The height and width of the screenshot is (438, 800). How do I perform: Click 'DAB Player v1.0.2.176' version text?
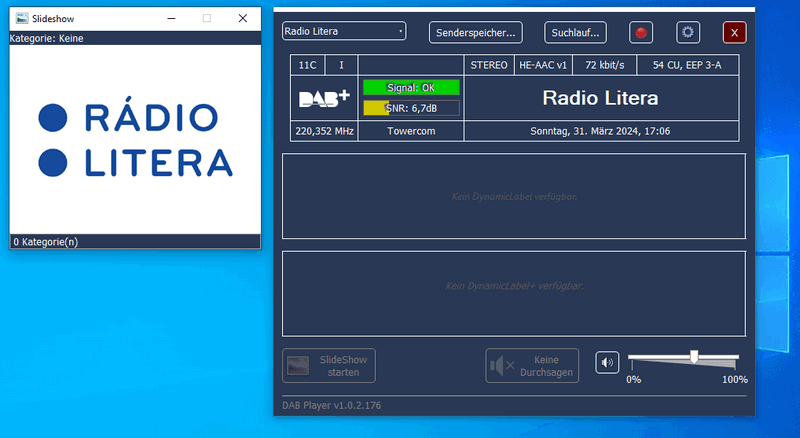332,405
